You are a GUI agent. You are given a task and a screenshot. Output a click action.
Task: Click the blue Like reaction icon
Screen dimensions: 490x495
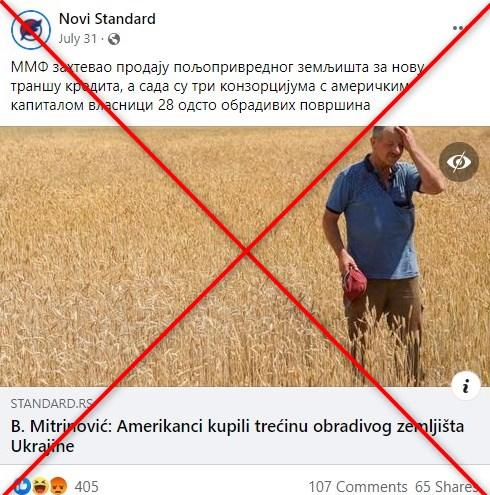(x=23, y=486)
